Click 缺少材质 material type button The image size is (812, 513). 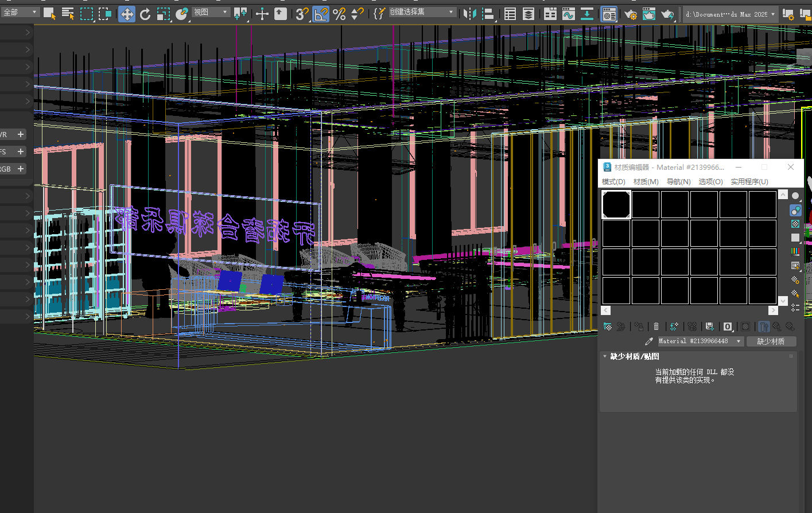pos(771,341)
